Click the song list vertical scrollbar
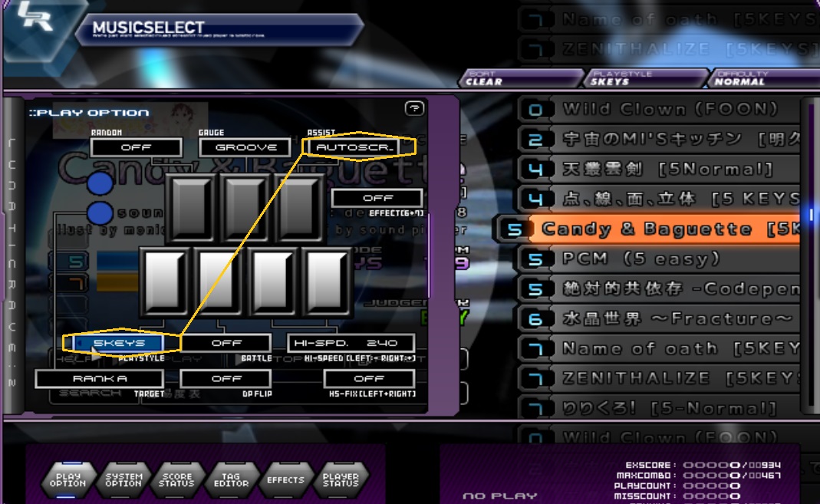This screenshot has width=820, height=504. tap(810, 215)
